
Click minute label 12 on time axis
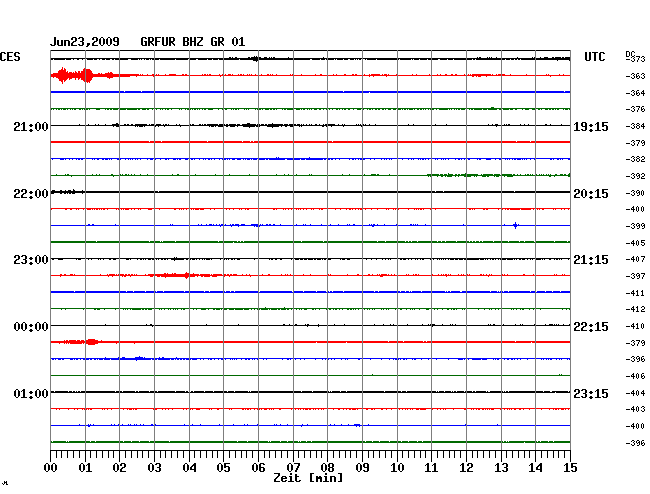pos(466,468)
